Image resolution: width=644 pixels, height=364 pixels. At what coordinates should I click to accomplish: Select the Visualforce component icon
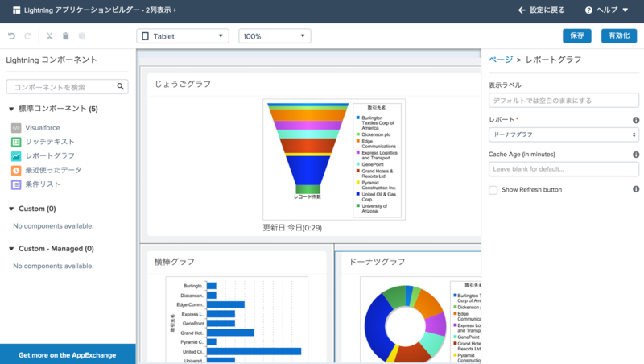(x=16, y=128)
